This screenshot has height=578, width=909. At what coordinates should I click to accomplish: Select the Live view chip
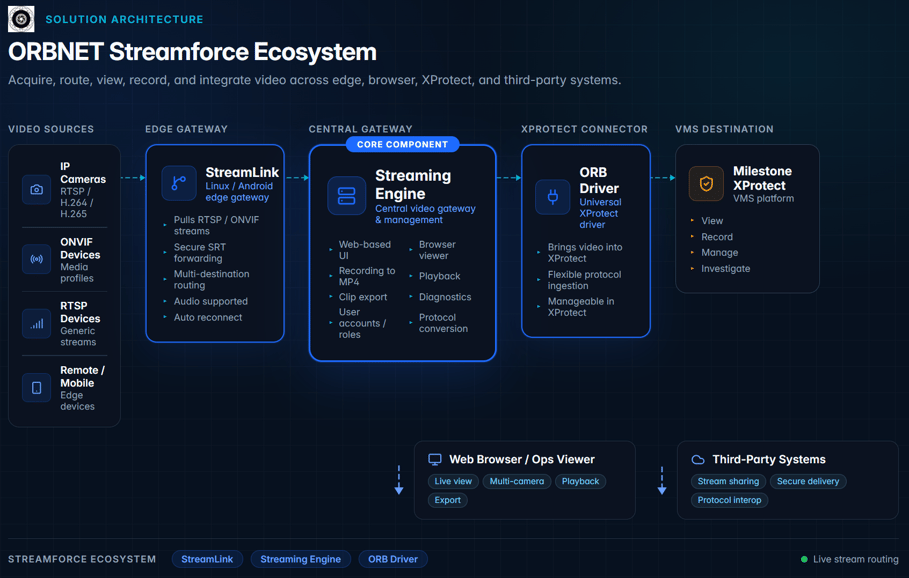click(453, 481)
